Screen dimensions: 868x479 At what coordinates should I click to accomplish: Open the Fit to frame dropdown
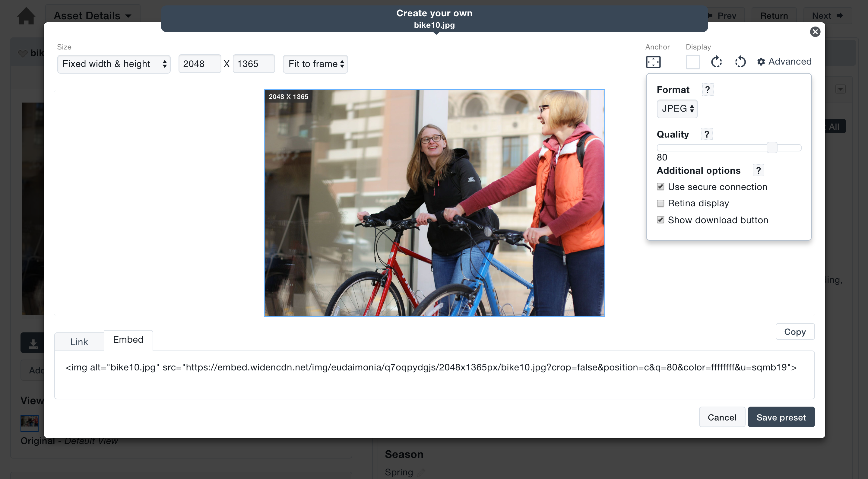[x=315, y=64]
